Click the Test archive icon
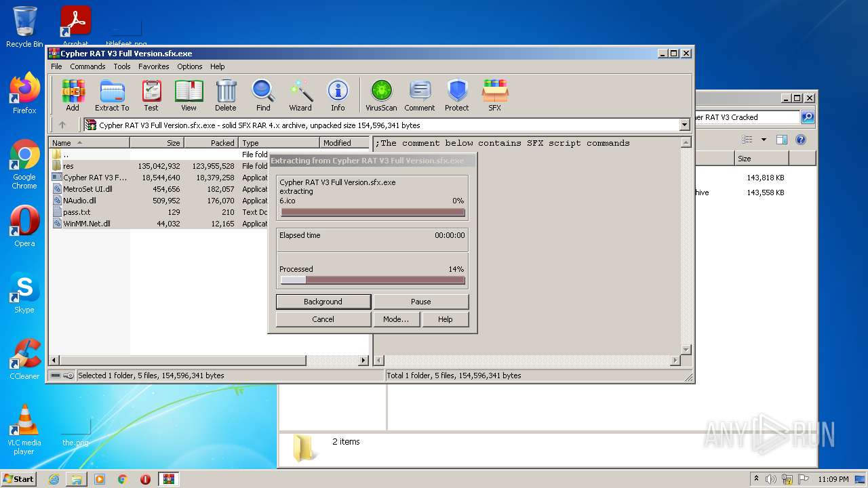The width and height of the screenshot is (868, 488). 151,95
